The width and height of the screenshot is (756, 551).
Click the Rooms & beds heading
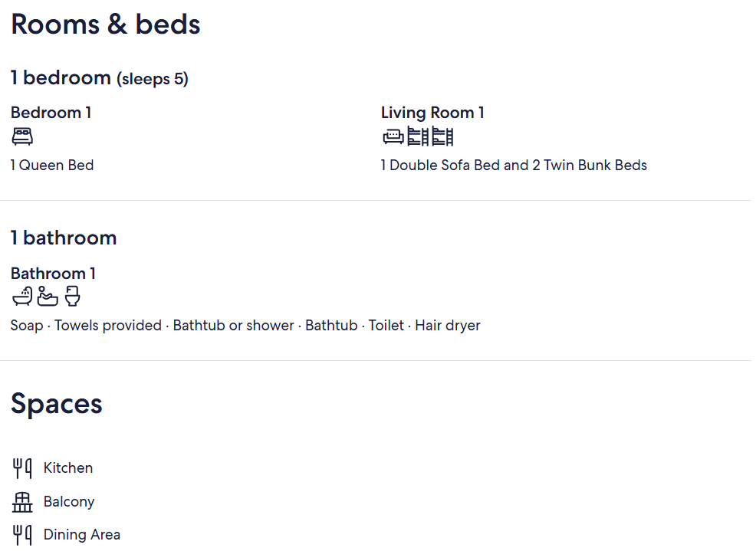click(x=106, y=24)
